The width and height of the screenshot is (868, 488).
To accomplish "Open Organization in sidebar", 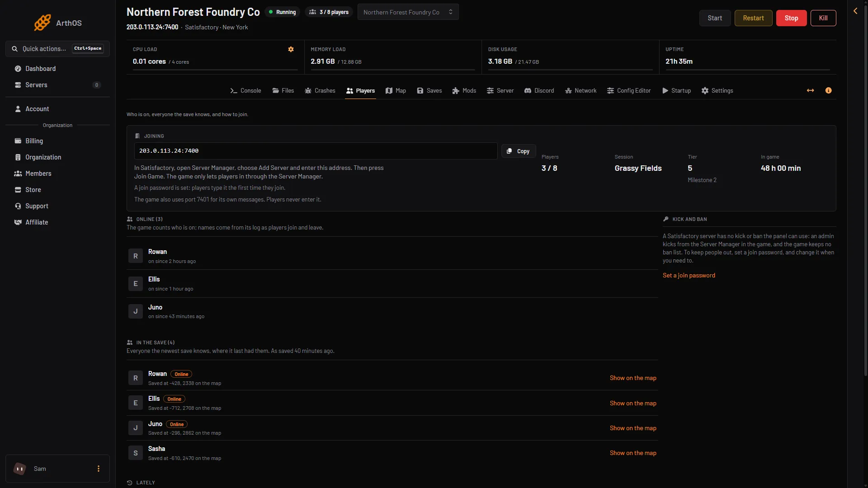I will click(57, 157).
